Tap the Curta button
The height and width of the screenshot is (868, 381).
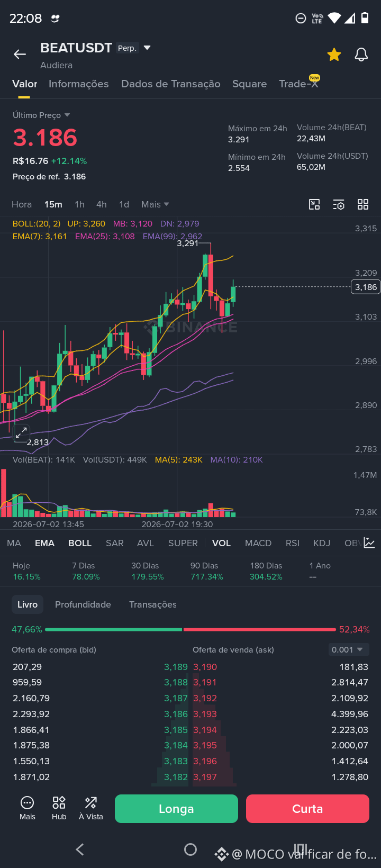tap(307, 809)
